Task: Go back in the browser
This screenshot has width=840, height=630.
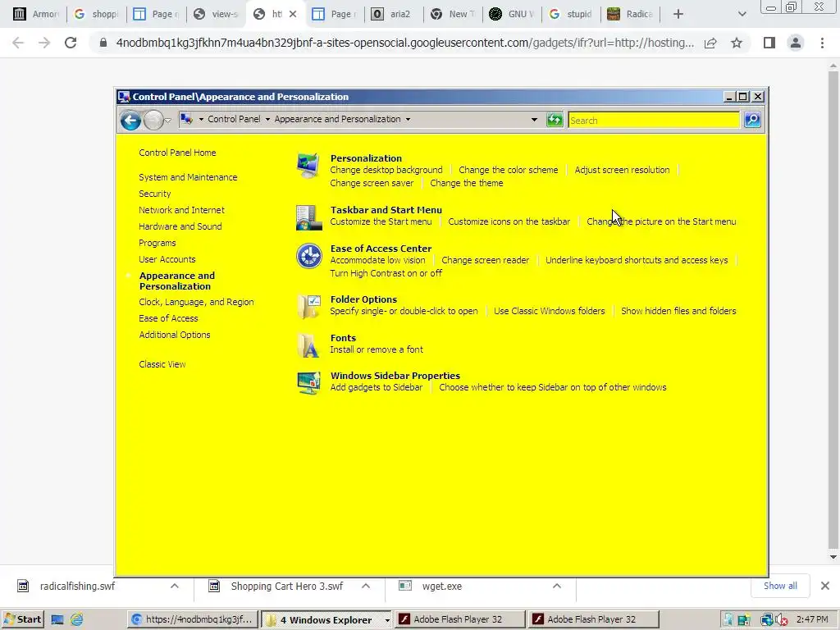Action: click(x=18, y=43)
